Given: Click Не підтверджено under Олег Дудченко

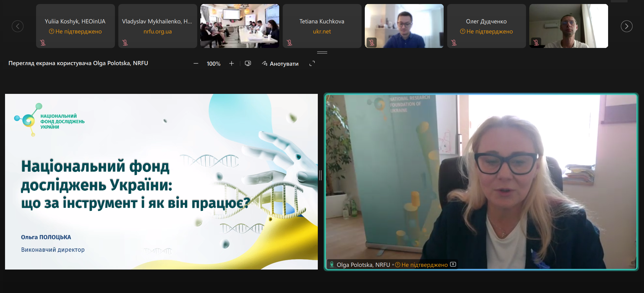Looking at the screenshot, I should click(x=490, y=32).
